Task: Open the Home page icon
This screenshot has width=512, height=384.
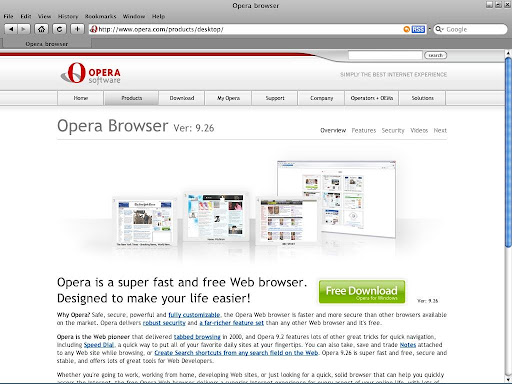Action: [x=41, y=29]
